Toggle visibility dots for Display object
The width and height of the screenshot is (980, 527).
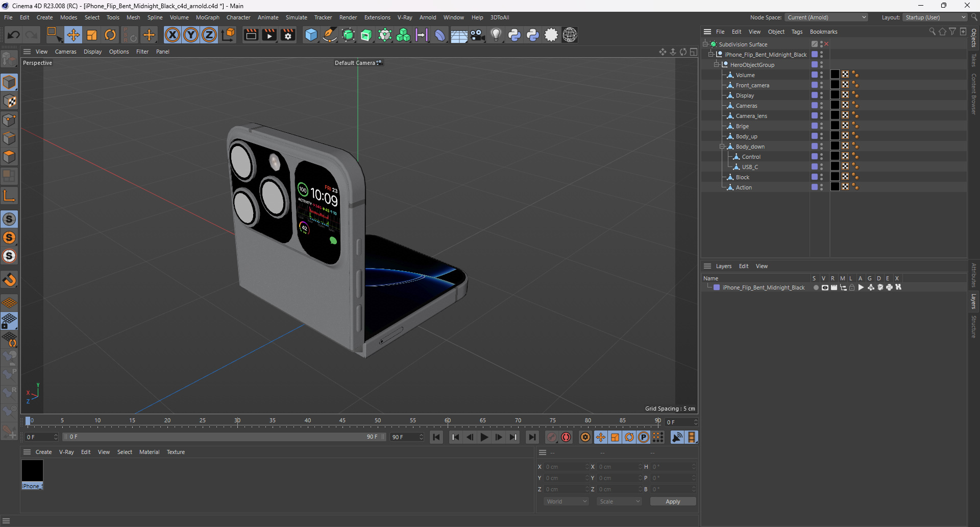point(821,95)
